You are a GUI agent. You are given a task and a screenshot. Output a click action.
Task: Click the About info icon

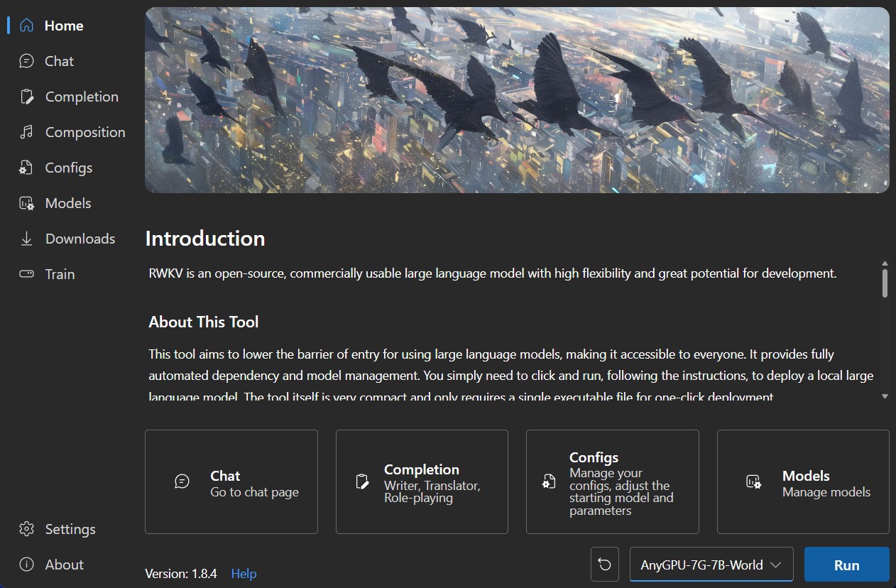27,565
